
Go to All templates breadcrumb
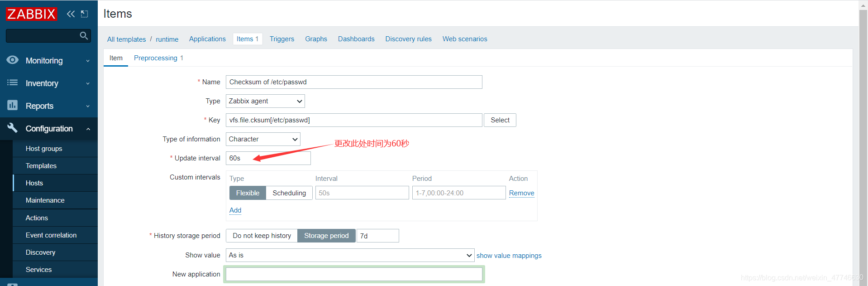pos(126,39)
